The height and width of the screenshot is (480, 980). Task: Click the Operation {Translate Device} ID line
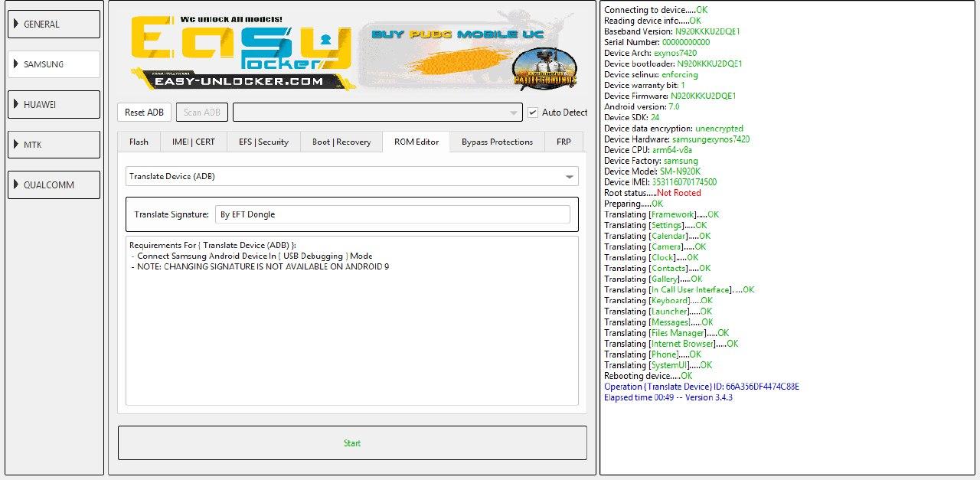click(701, 387)
